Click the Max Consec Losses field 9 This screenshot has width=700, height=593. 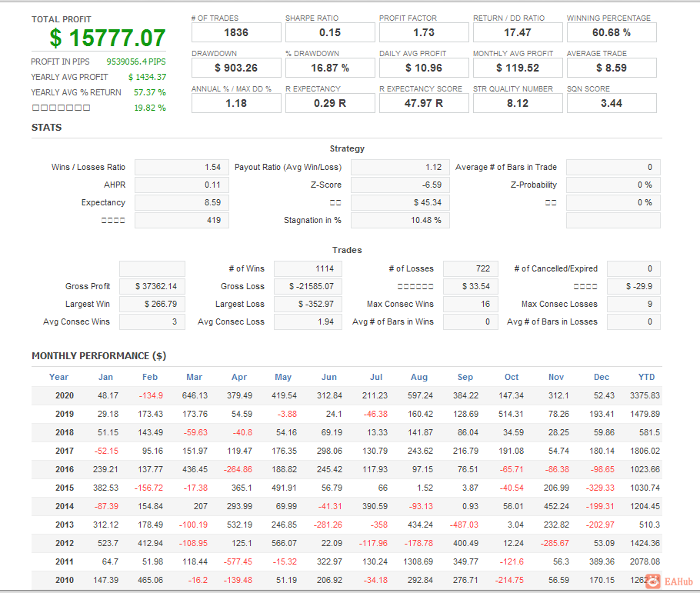(x=634, y=304)
